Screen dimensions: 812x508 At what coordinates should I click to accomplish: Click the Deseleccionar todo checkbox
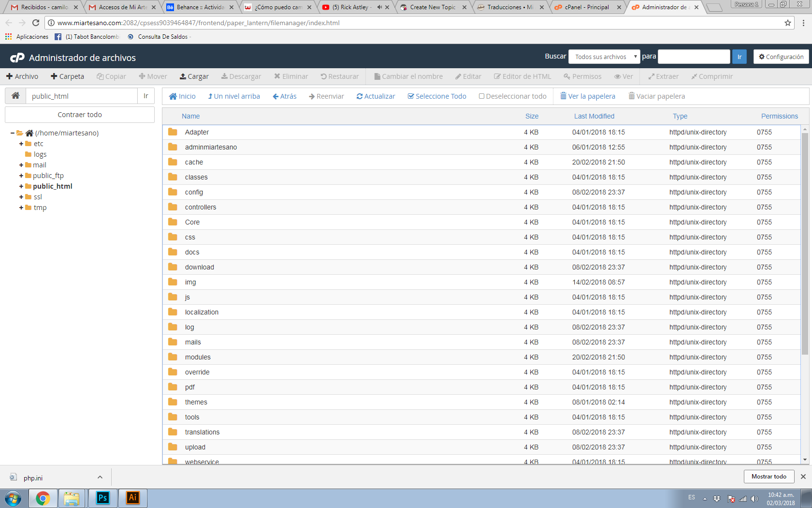point(482,96)
